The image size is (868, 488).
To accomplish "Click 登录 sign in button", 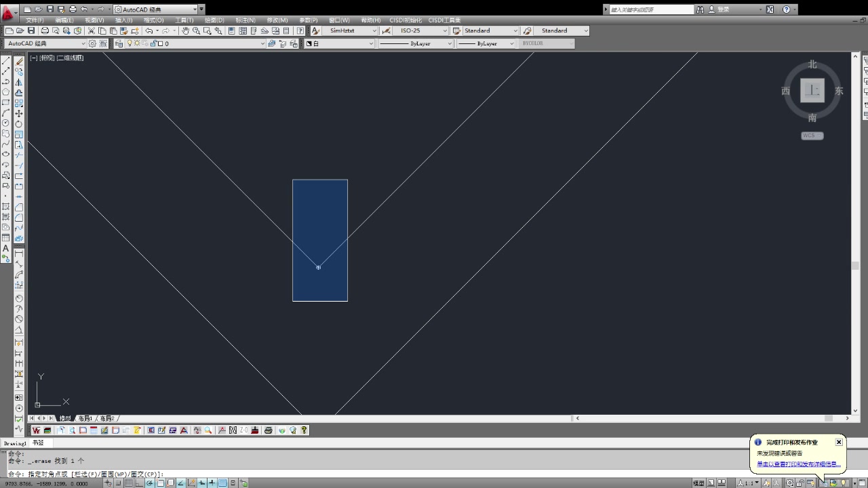I will 723,9.
